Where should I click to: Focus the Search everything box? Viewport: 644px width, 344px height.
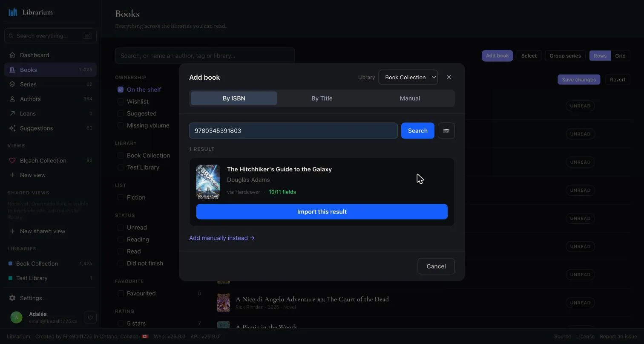point(50,36)
